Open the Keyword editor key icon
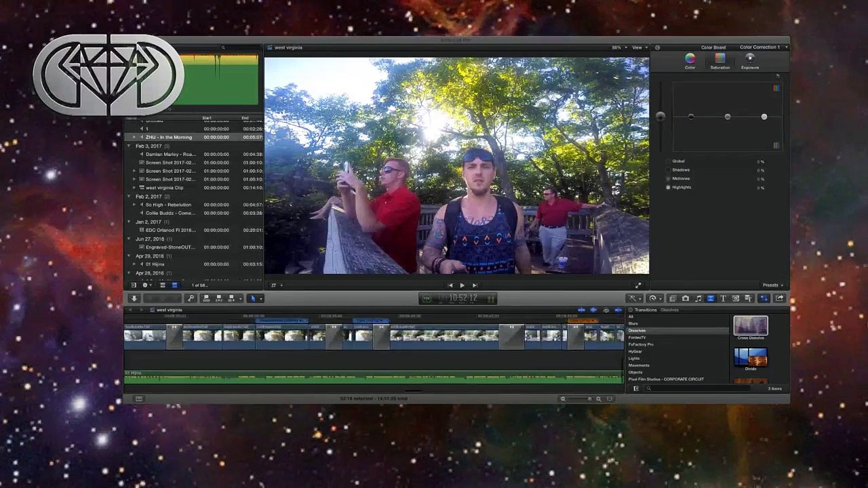Image resolution: width=868 pixels, height=488 pixels. (191, 298)
